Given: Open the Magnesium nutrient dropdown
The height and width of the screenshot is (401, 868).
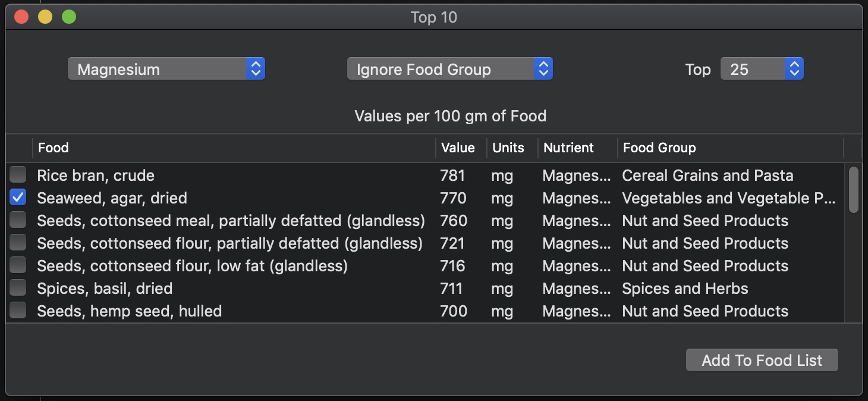Looking at the screenshot, I should click(x=166, y=69).
